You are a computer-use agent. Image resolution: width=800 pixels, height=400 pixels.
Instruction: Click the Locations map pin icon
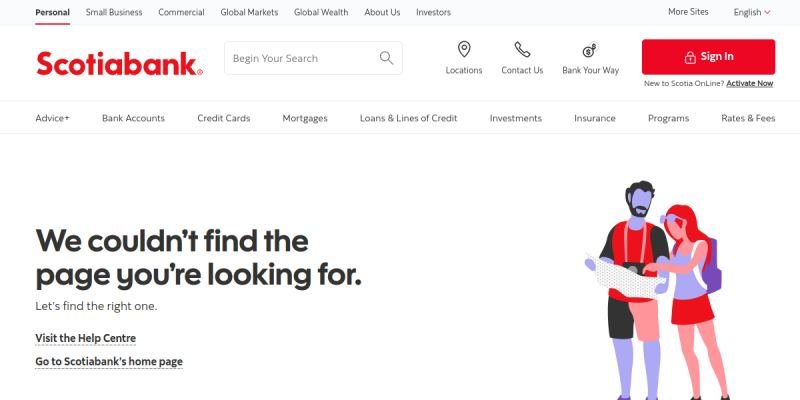[464, 49]
